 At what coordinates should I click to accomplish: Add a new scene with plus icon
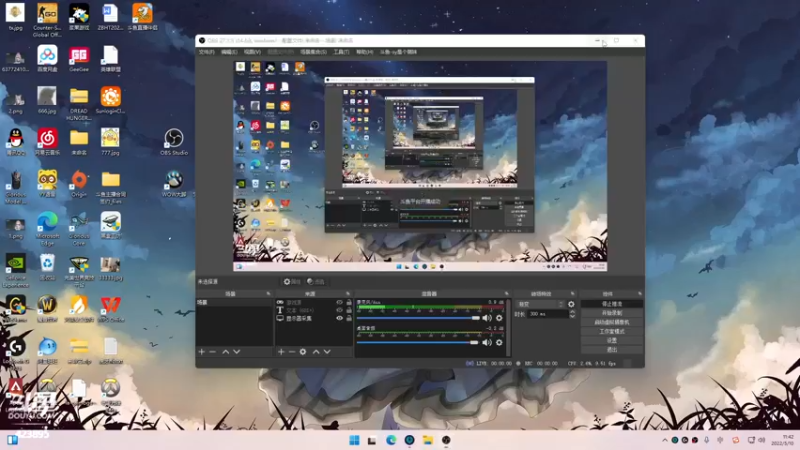pyautogui.click(x=202, y=352)
